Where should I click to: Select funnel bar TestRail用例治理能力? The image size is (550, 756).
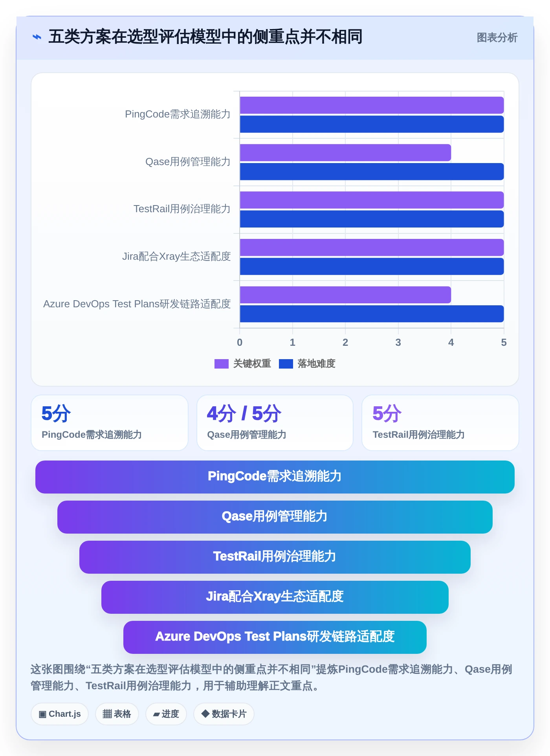275,557
